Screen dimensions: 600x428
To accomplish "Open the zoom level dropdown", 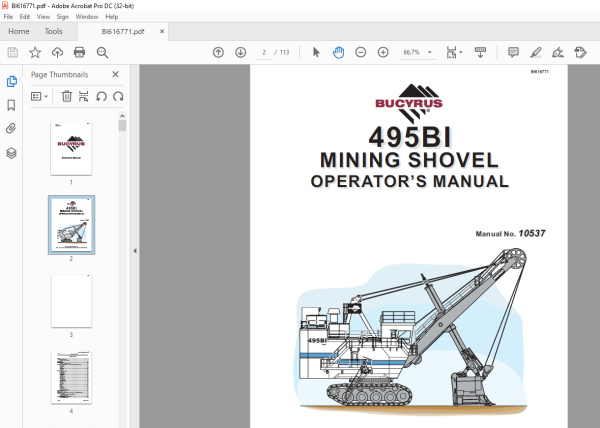I will pos(430,52).
